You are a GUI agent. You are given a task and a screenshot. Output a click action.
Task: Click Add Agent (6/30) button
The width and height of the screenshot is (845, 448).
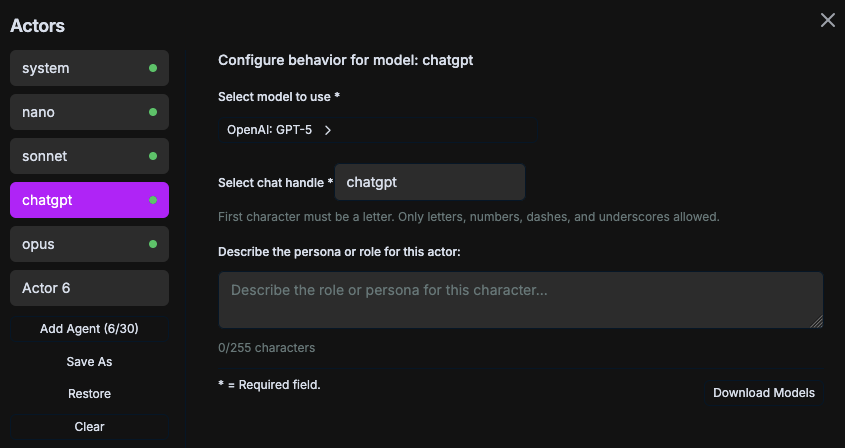[89, 328]
